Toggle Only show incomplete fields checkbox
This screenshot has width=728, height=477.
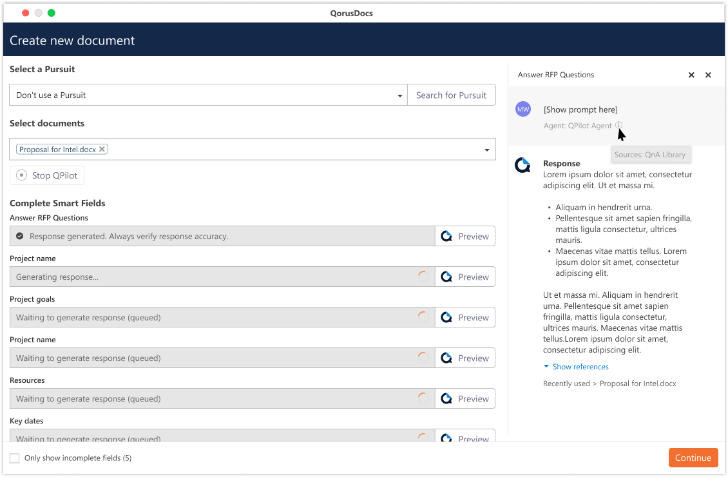pyautogui.click(x=15, y=458)
